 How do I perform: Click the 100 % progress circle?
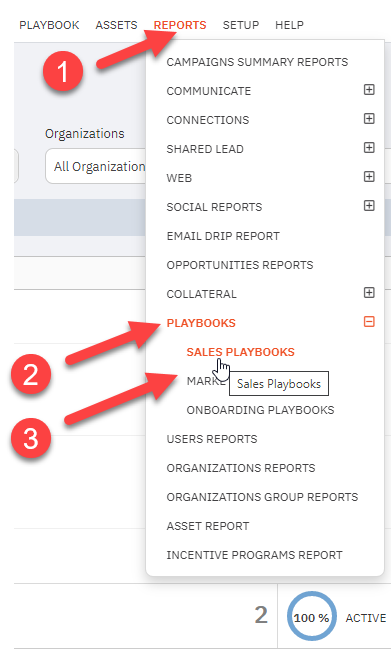click(x=312, y=617)
